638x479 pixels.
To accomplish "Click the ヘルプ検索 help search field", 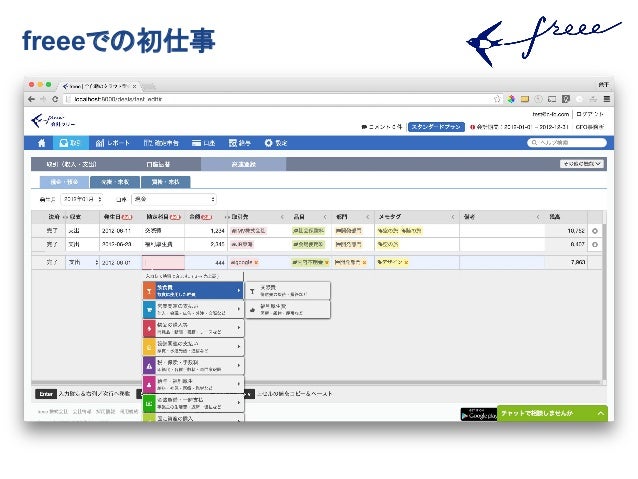I will click(x=567, y=143).
